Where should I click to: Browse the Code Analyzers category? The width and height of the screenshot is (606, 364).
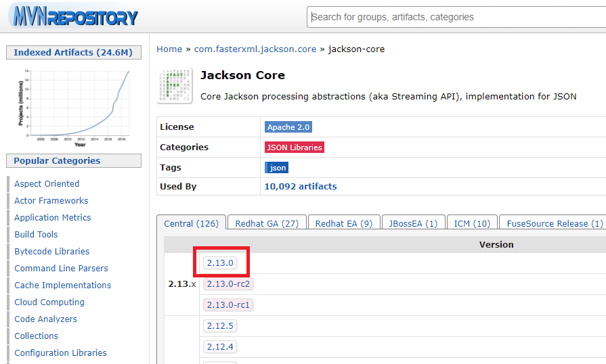point(45,319)
